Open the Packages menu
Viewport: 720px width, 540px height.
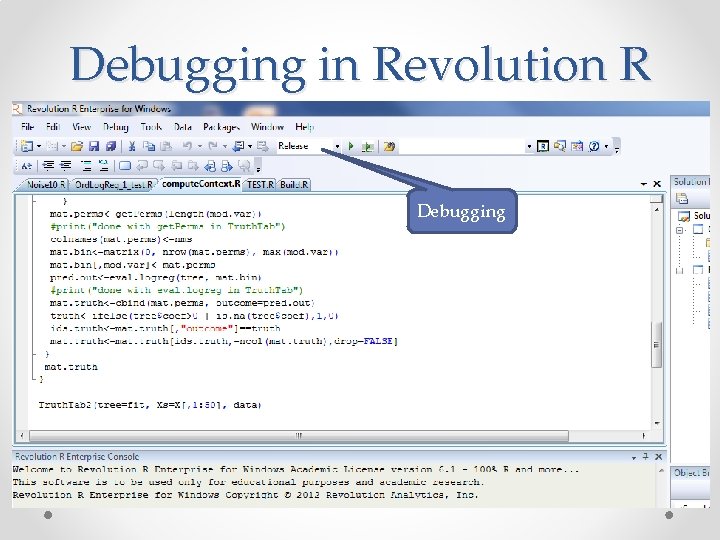click(221, 127)
